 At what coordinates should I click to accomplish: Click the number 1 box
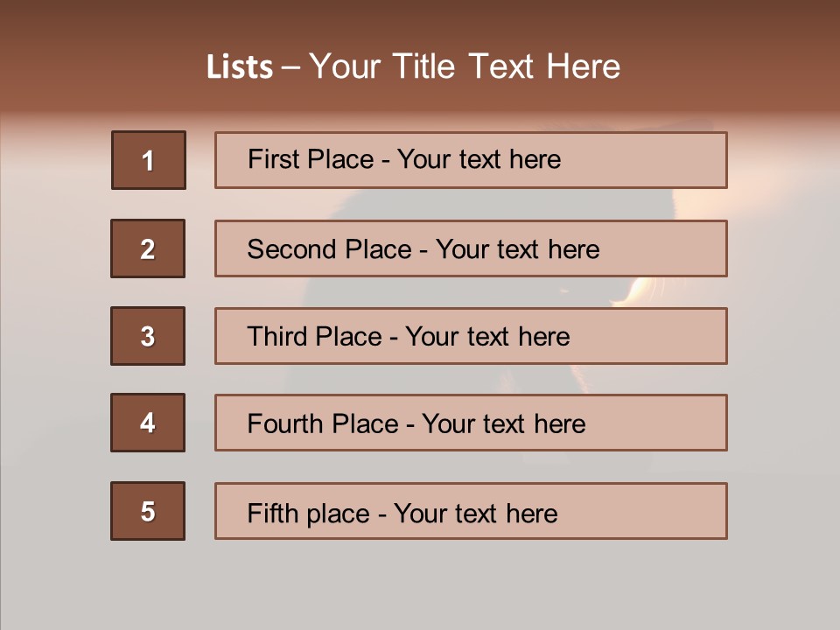[149, 160]
